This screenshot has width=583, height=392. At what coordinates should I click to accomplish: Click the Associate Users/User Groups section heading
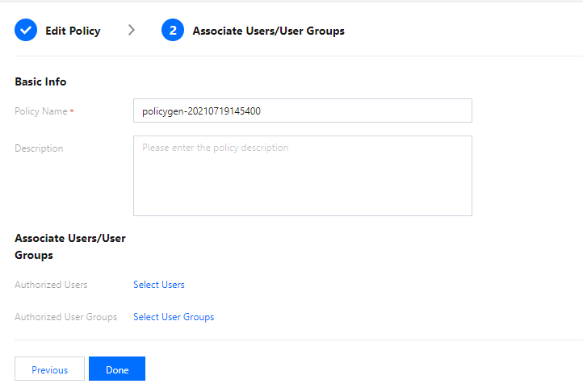coord(69,247)
